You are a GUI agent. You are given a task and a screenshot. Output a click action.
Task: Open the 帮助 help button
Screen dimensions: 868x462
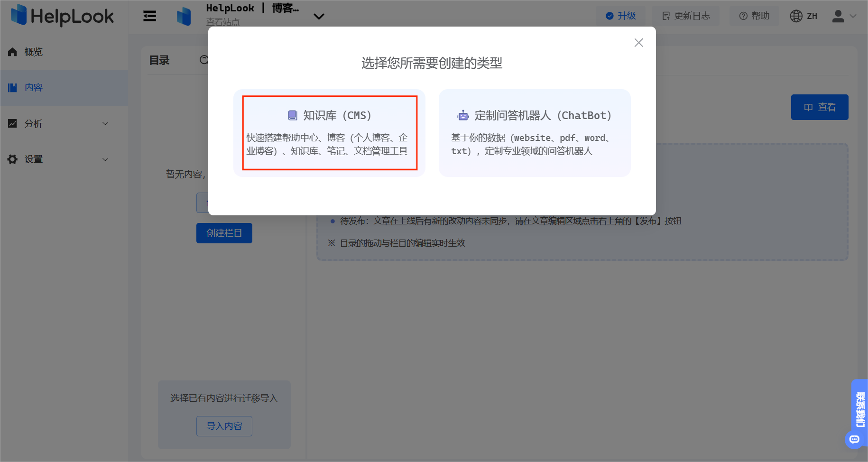click(754, 16)
